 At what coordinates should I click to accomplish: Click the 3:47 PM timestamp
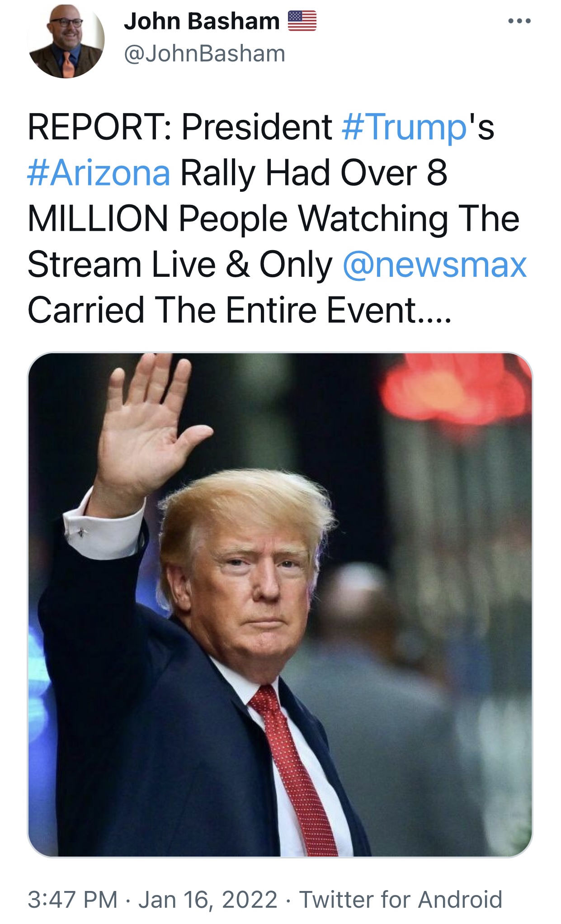(73, 899)
